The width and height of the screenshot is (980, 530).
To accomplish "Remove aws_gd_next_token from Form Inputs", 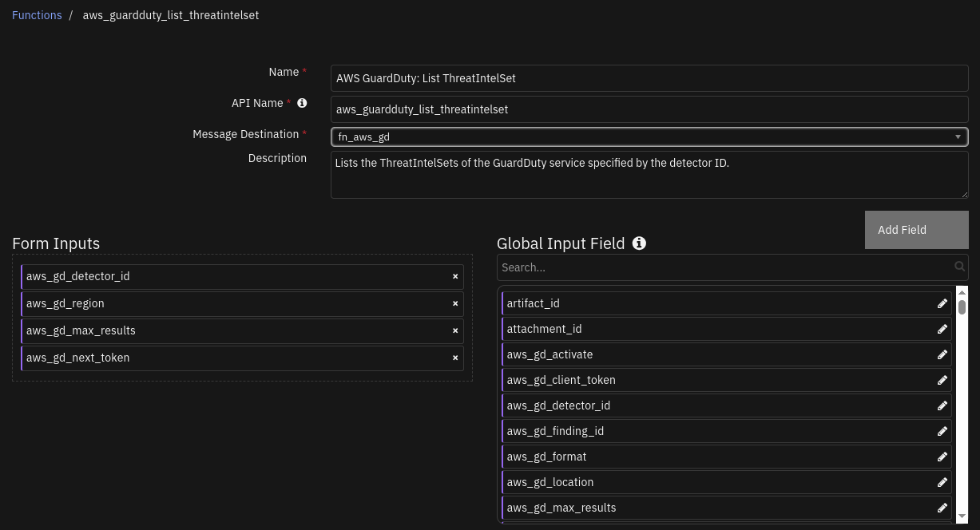I will click(x=455, y=358).
